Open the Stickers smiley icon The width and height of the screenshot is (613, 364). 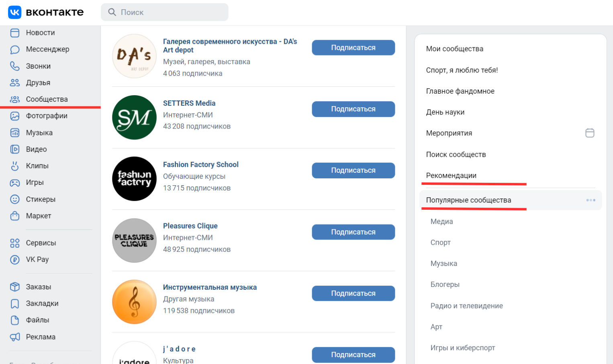(15, 199)
